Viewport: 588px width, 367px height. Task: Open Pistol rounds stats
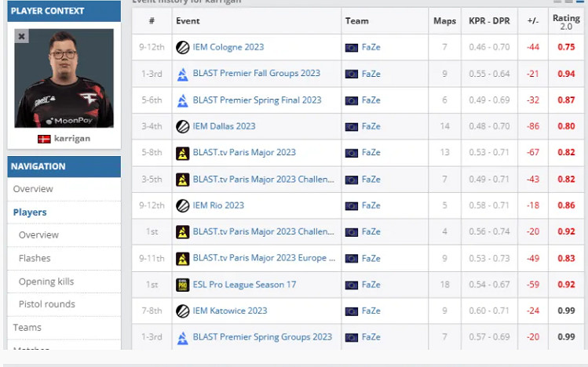pos(47,304)
